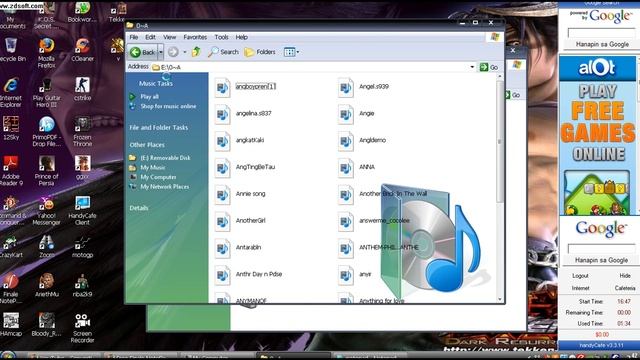Image resolution: width=640 pixels, height=360 pixels.
Task: Expand File and Folder Tasks section
Action: [159, 127]
